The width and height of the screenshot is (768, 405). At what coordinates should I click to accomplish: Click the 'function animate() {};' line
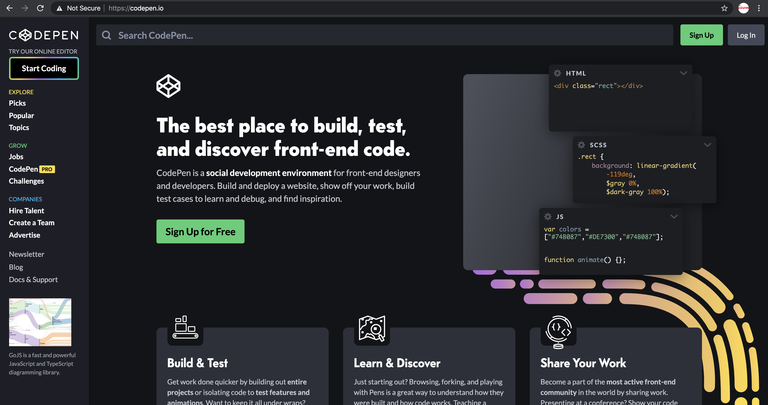[x=585, y=260]
